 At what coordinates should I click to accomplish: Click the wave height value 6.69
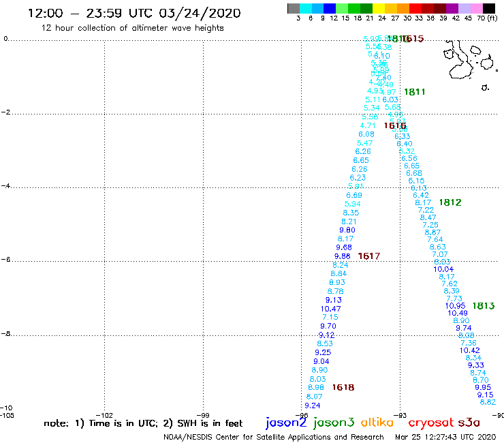tap(354, 196)
